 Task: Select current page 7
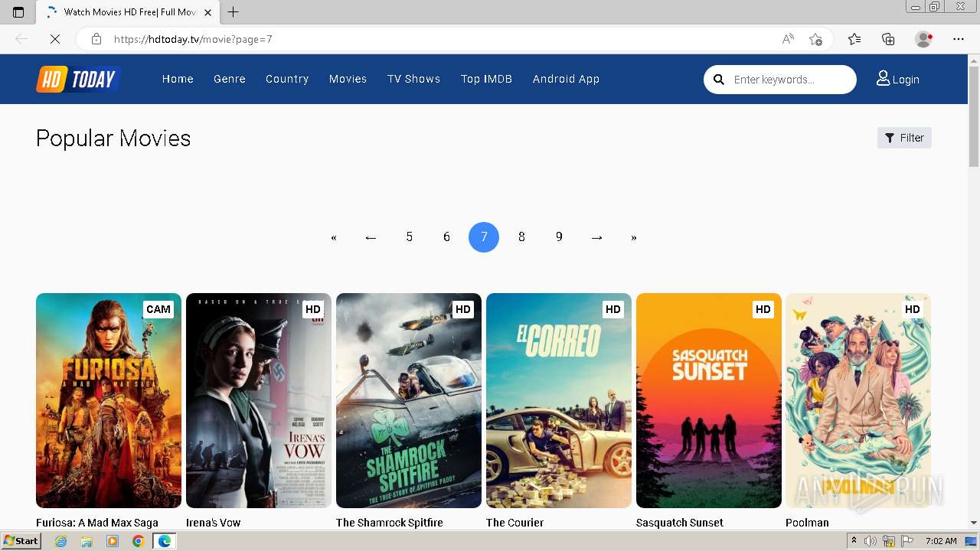pyautogui.click(x=484, y=237)
